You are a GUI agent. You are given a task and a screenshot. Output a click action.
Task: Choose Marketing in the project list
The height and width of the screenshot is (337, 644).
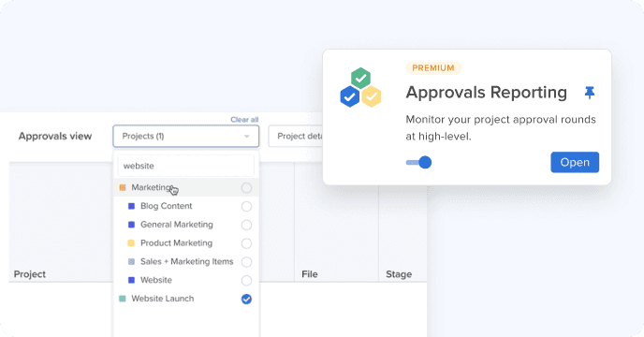186,187
